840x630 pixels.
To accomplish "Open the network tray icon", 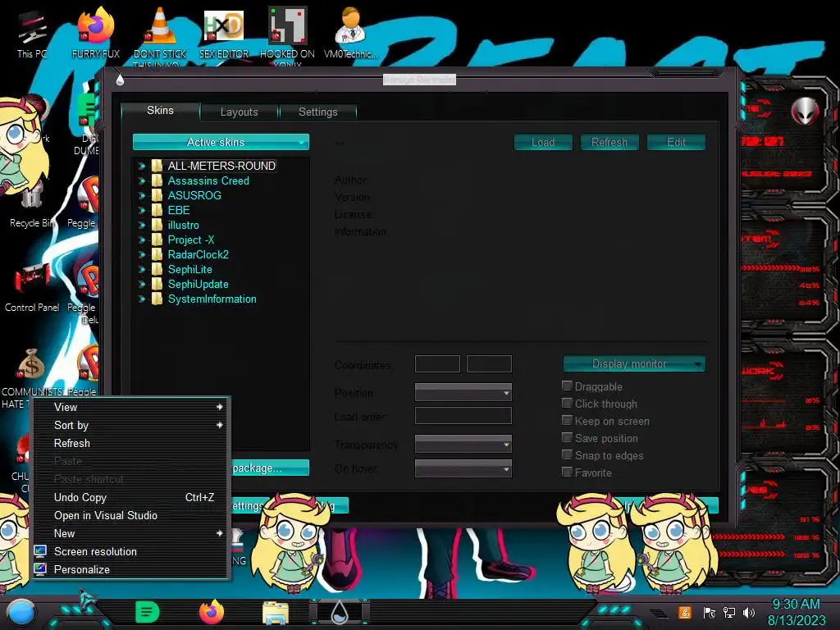I will (729, 612).
